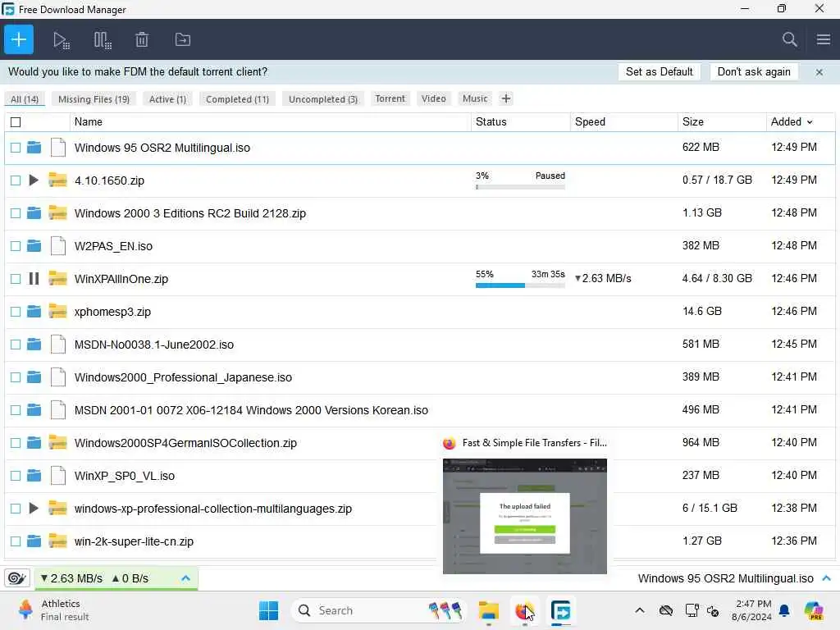The width and height of the screenshot is (840, 630).
Task: Open folder for MSDN-No0038.1-June2002.iso
Action: [34, 345]
